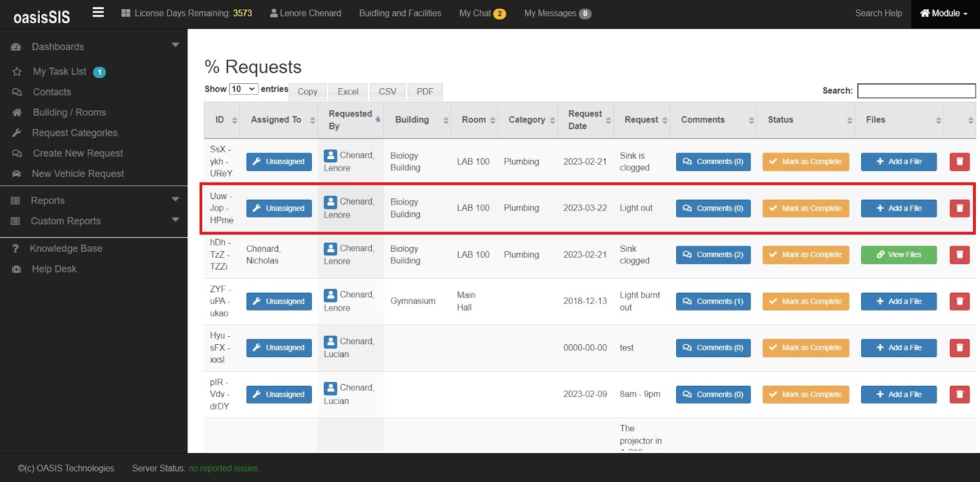
Task: Sort table by Status column
Action: [x=807, y=120]
